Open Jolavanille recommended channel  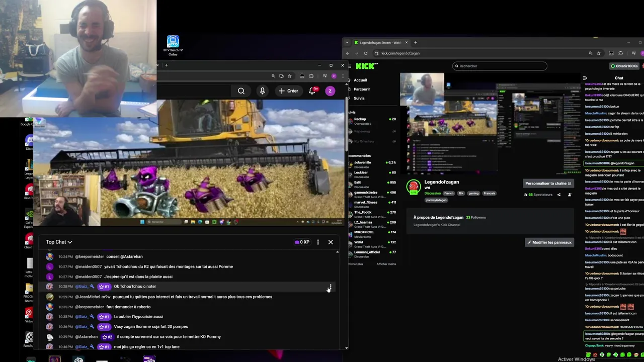click(372, 164)
